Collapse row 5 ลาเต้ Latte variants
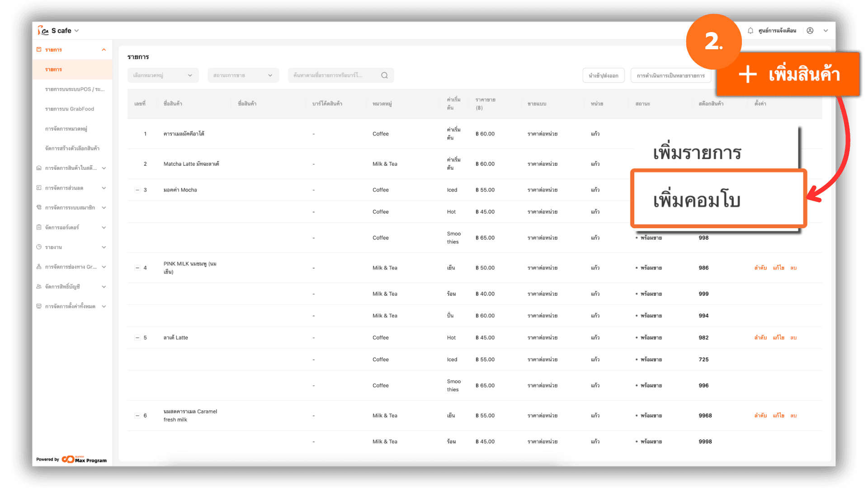868x488 pixels. click(x=137, y=338)
